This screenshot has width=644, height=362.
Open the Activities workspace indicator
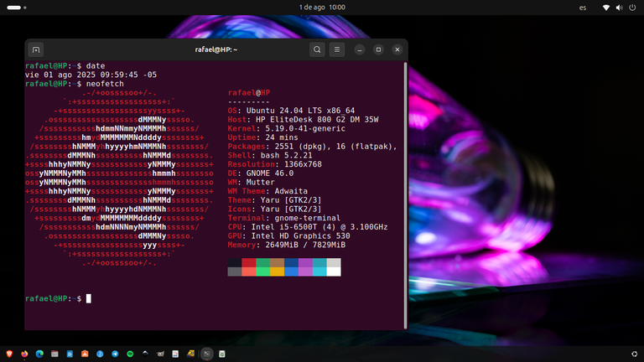[17, 8]
